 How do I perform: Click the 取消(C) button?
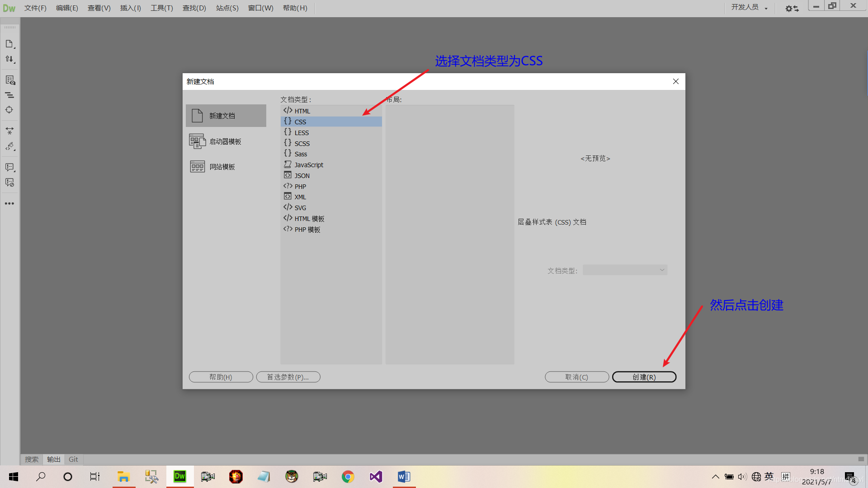pos(576,377)
